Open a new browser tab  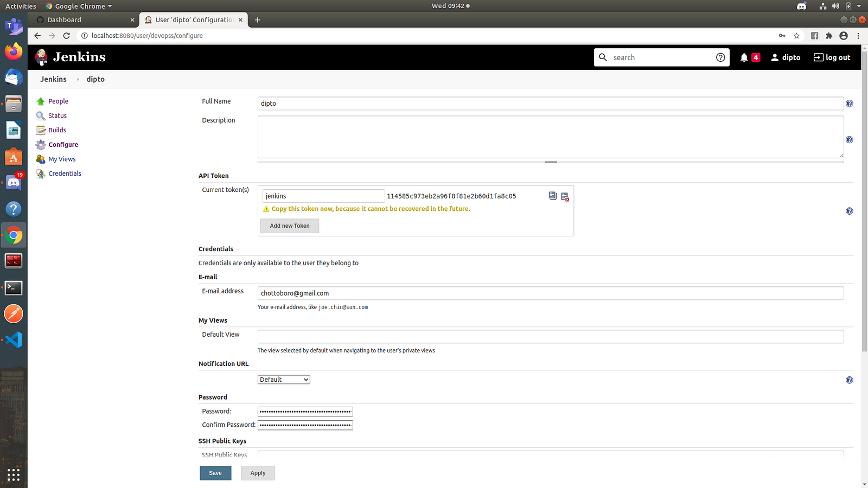pos(258,20)
